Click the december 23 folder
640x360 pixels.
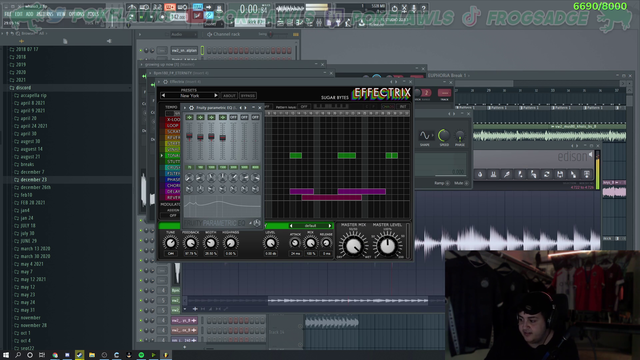pos(33,180)
